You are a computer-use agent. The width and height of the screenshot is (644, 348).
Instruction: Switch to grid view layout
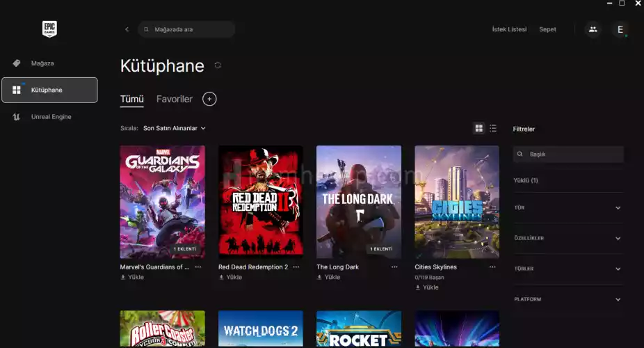[x=478, y=128]
